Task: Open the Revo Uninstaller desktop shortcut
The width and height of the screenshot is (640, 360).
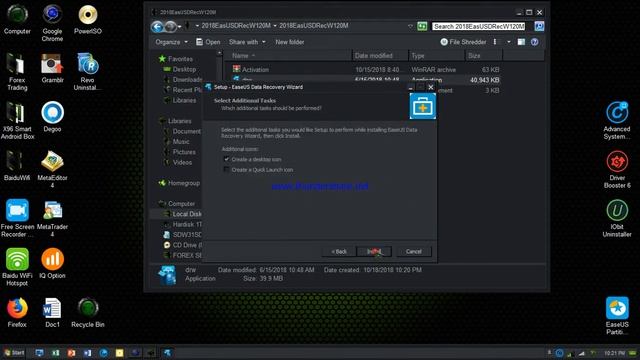Action: pos(87,72)
